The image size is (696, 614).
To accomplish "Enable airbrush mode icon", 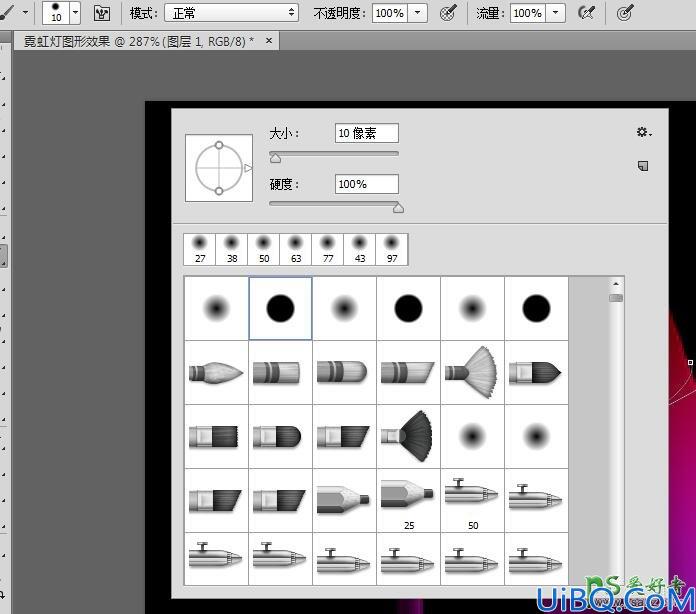I will coord(586,13).
